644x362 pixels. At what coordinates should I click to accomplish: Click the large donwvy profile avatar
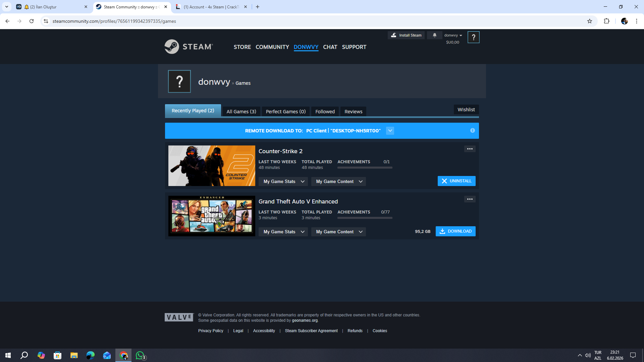point(179,81)
